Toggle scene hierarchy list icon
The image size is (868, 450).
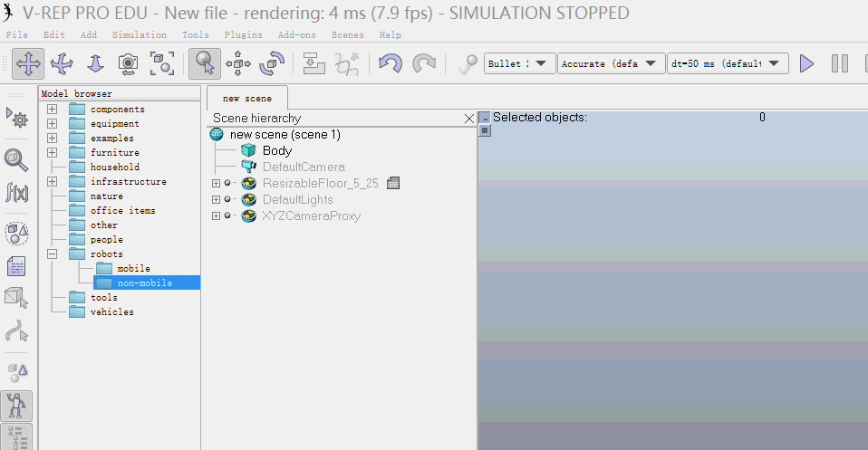pyautogui.click(x=16, y=437)
